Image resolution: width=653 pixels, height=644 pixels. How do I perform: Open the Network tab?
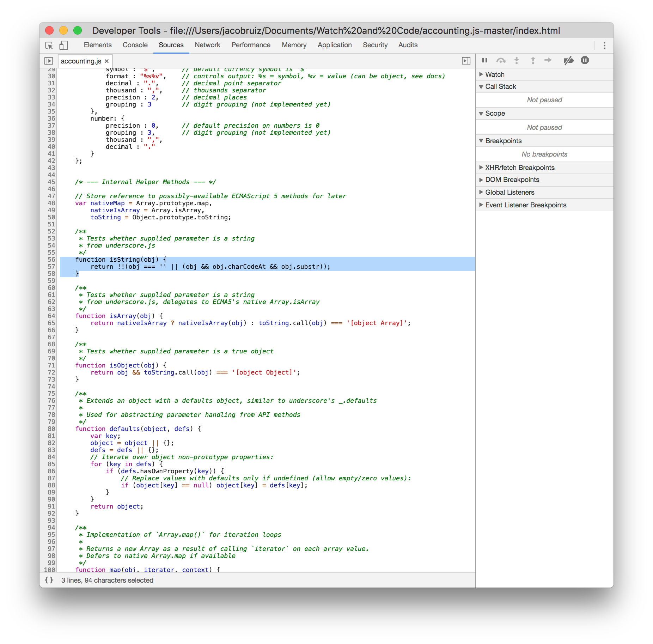(x=207, y=45)
